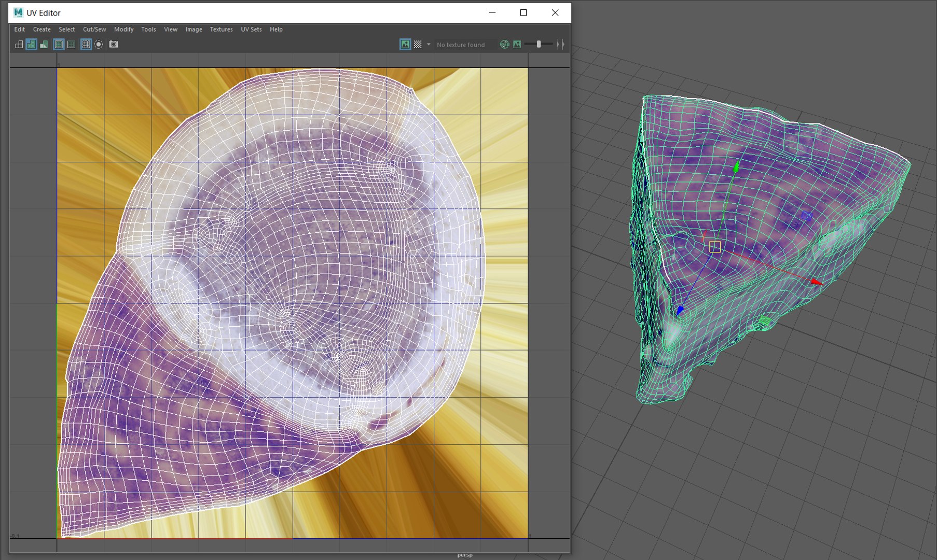Maximize the UV Editor window

click(x=523, y=12)
